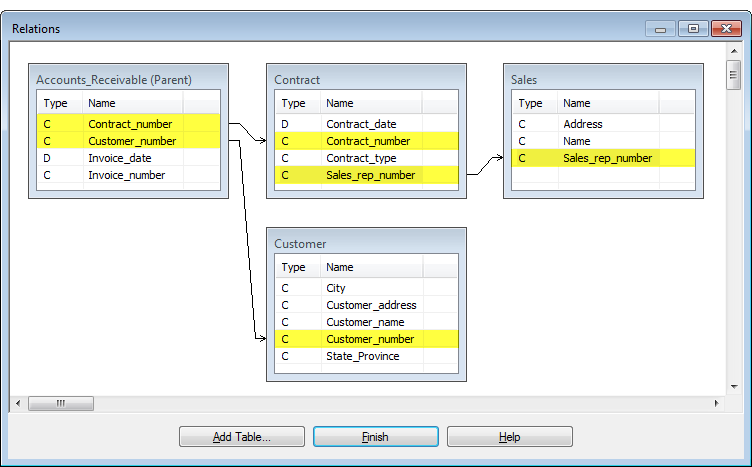Select Address field in Sales table

pos(583,124)
